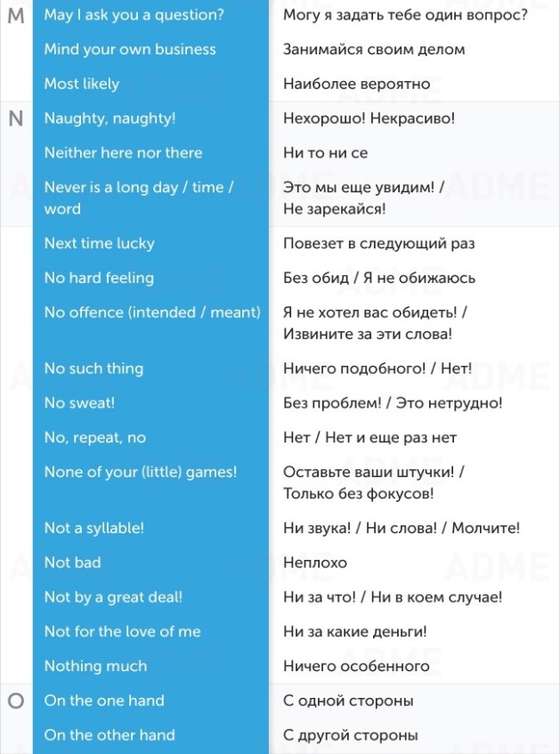Screen dimensions: 560x754
Task: Select the phrase "May I ask you a question?"
Action: (x=134, y=15)
